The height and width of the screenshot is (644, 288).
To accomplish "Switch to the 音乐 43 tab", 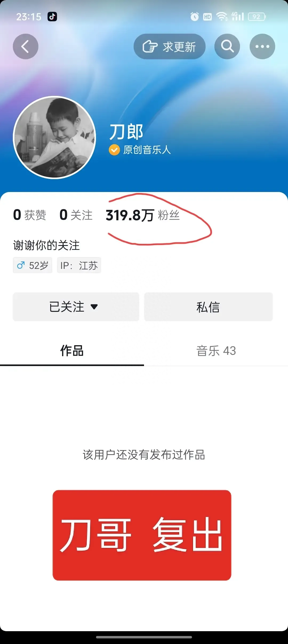I will [216, 351].
